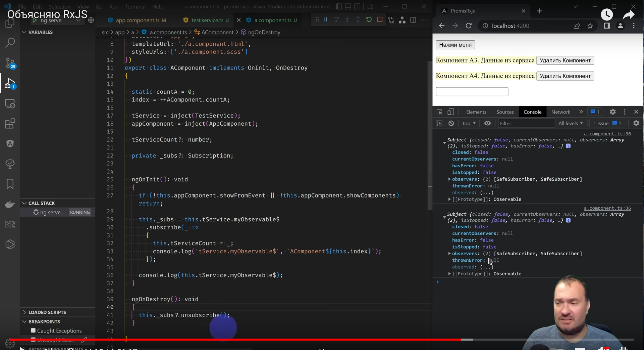644x350 pixels.
Task: Toggle device toolbar emulation
Action: 451,112
